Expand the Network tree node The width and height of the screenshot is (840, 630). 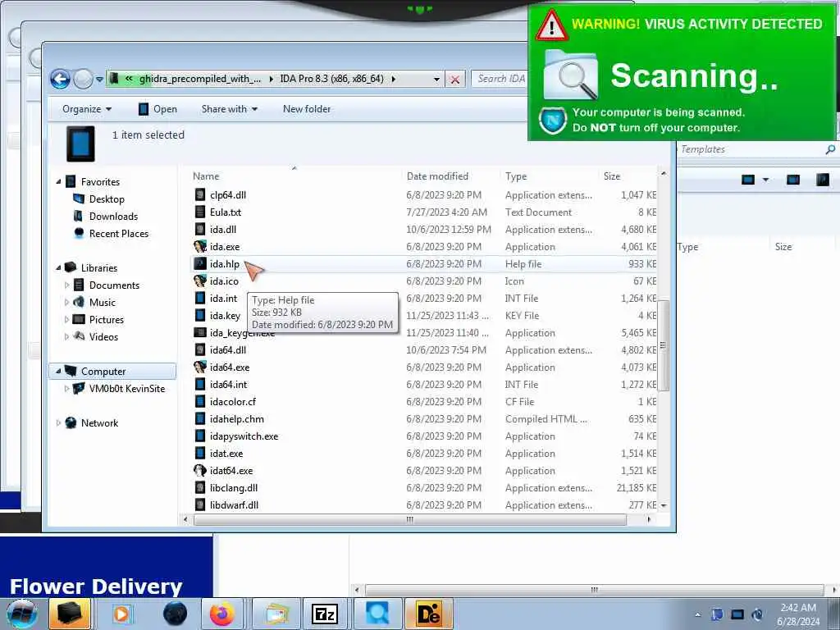click(58, 422)
